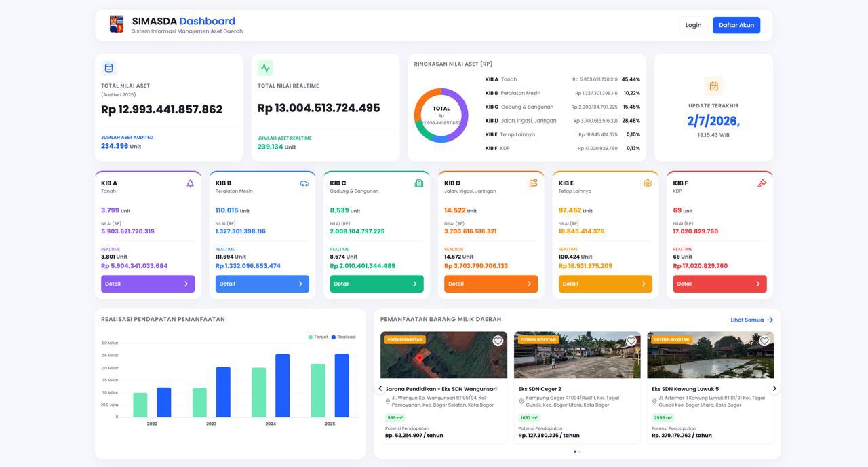Click the asset value donut chart
The height and width of the screenshot is (467, 868).
point(441,115)
